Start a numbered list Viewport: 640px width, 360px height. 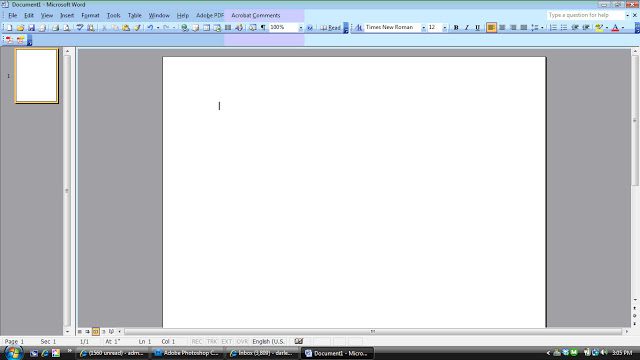(553, 28)
